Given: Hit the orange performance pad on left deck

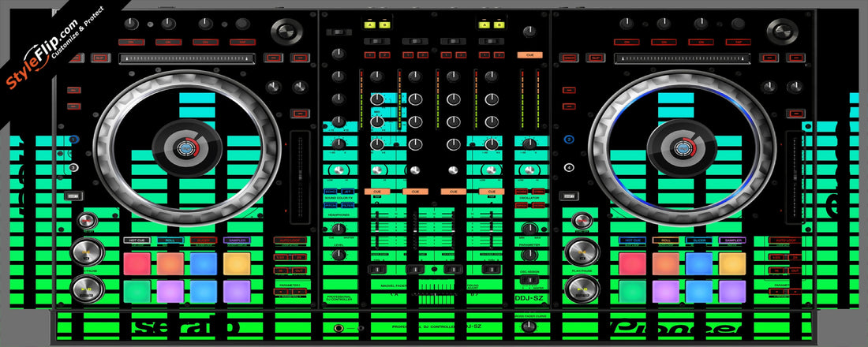Looking at the screenshot, I should click(170, 264).
